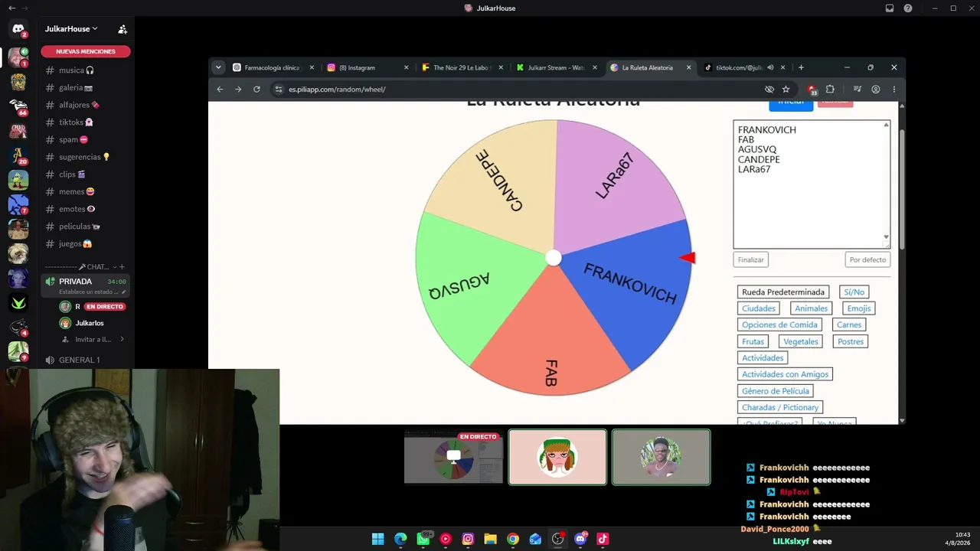
Task: Open the Discord help question mark icon
Action: point(908,8)
